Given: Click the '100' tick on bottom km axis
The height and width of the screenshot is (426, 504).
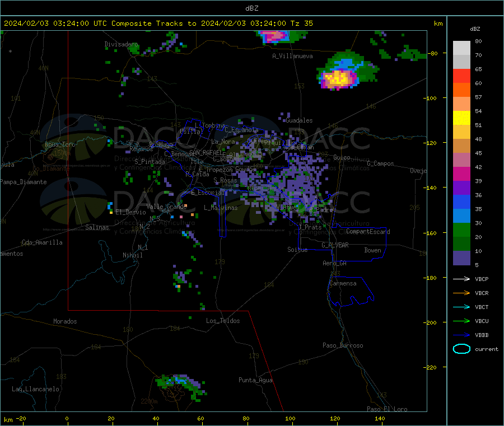Looking at the screenshot, I should [290, 418].
